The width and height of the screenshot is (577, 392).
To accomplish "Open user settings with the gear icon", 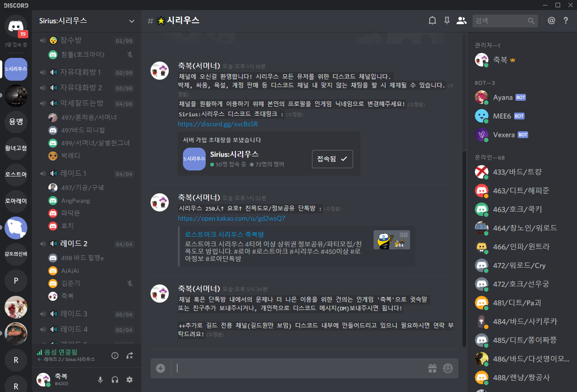I will coord(130,380).
